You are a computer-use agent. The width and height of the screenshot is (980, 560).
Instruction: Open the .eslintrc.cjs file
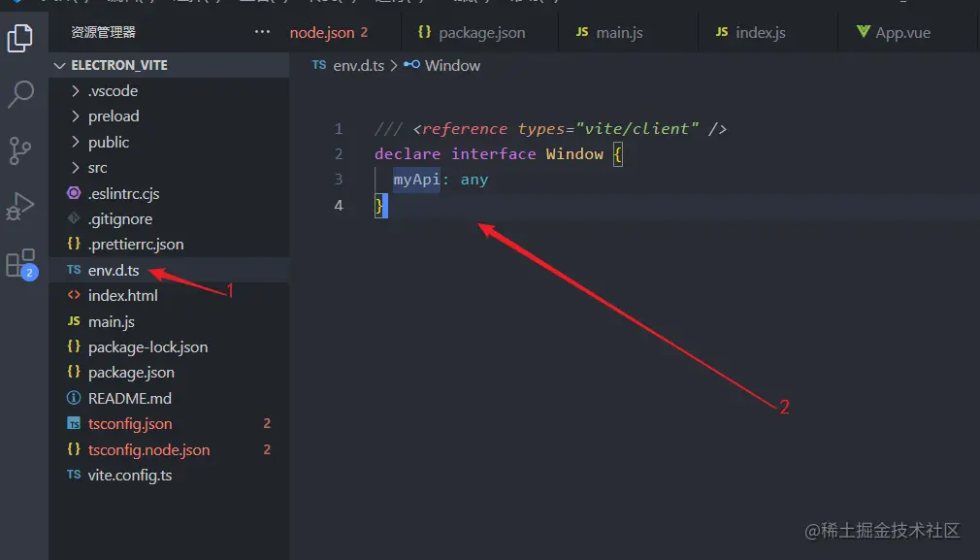click(x=169, y=193)
